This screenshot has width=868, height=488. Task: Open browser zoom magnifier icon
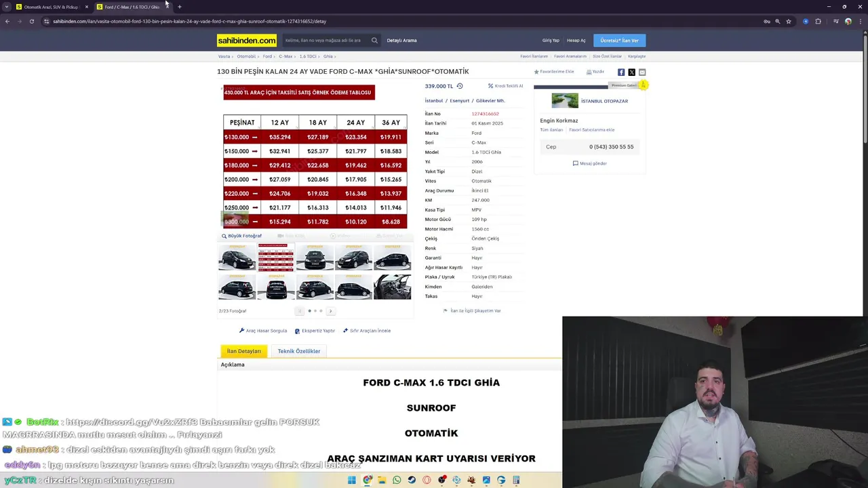point(778,21)
